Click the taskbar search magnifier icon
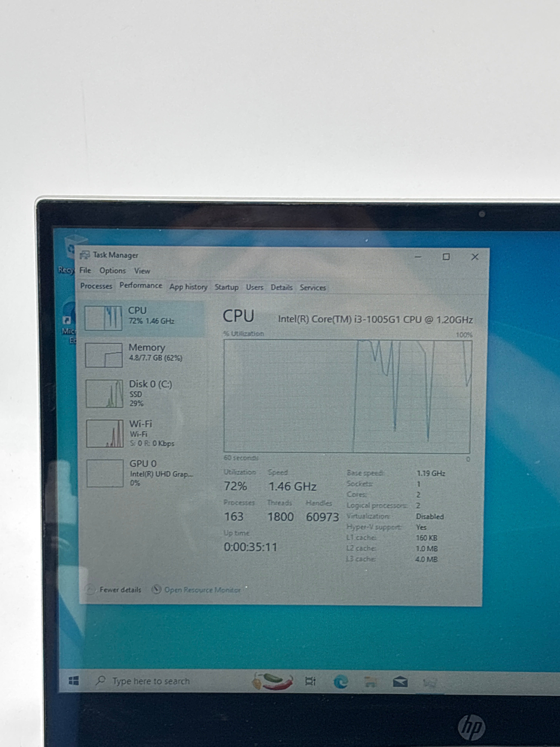This screenshot has width=560, height=747. pos(101,680)
